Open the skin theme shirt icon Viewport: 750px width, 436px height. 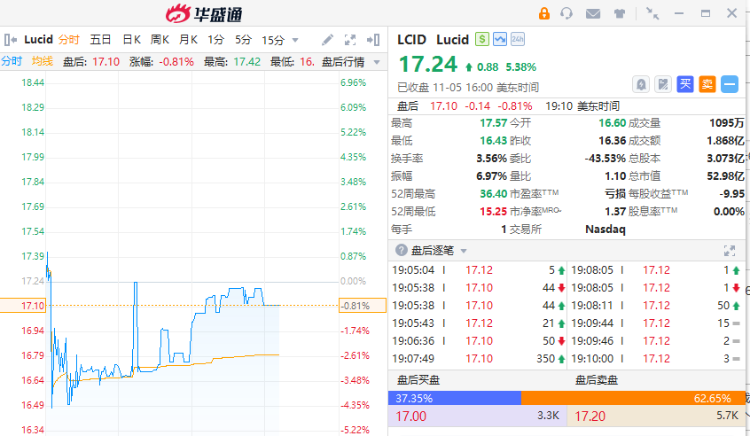pos(619,14)
